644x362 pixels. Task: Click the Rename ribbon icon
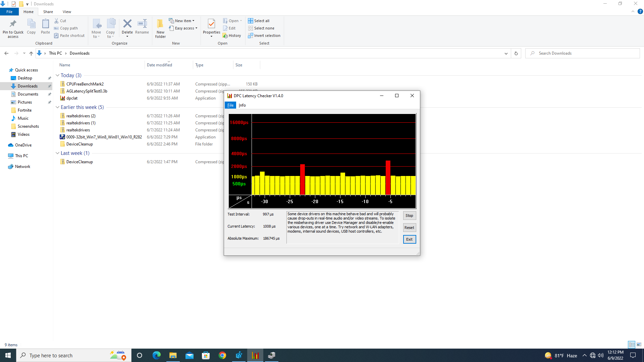tap(142, 23)
